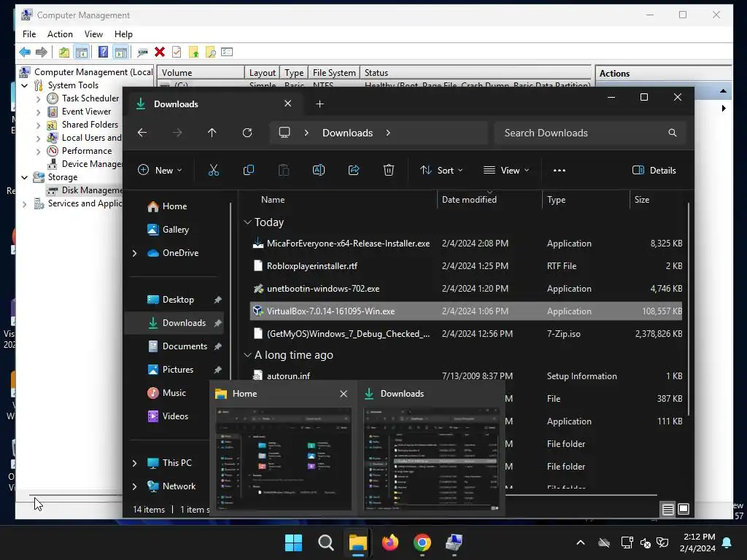Add a new Explorer tab
Screen dimensions: 747x560
pyautogui.click(x=320, y=104)
